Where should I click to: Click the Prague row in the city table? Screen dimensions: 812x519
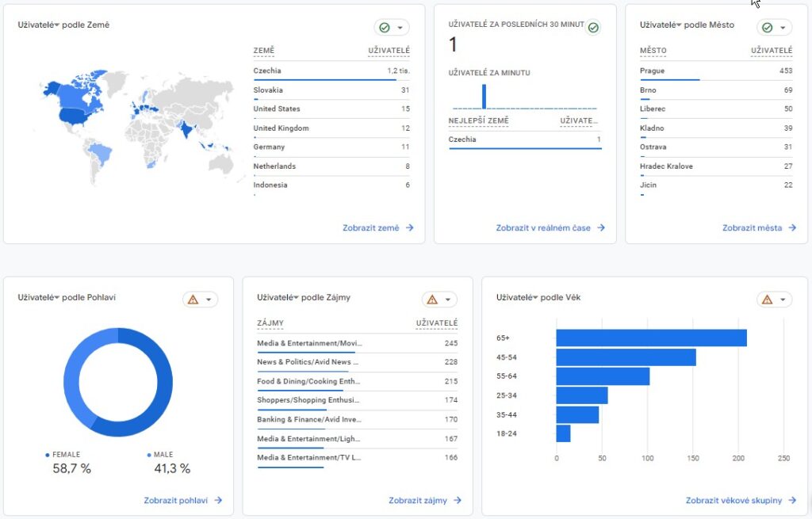715,71
